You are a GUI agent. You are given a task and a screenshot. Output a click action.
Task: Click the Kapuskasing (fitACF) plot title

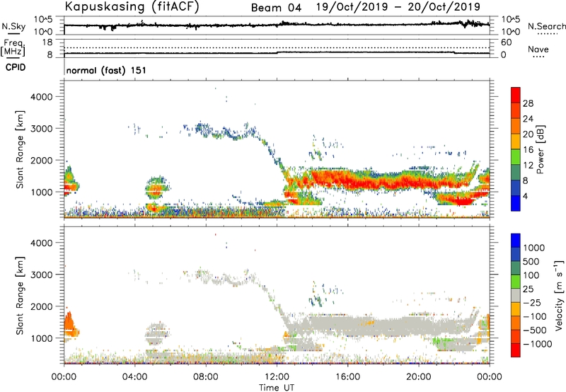pos(132,6)
